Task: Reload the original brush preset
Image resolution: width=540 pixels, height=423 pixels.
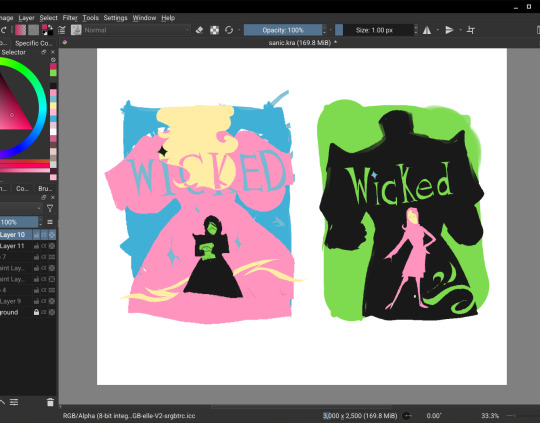Action: (229, 30)
